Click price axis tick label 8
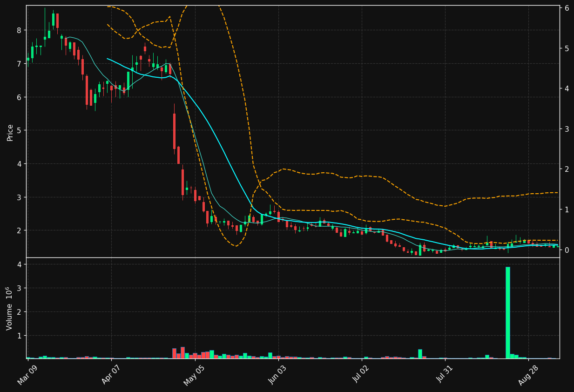This screenshot has width=574, height=392. click(20, 30)
